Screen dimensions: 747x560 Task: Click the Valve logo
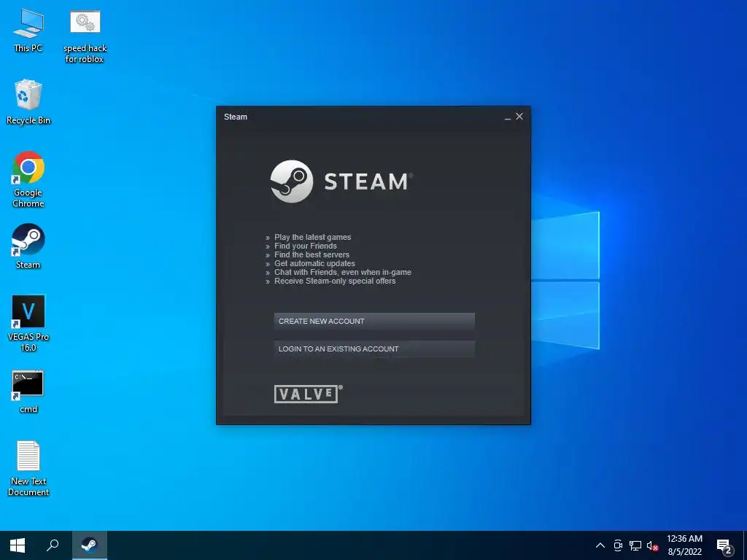click(309, 394)
